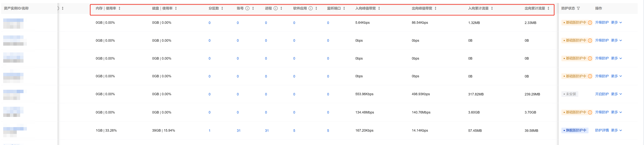Sort by 磁盘 | 使用率 column
The image size is (644, 145).
point(176,8)
